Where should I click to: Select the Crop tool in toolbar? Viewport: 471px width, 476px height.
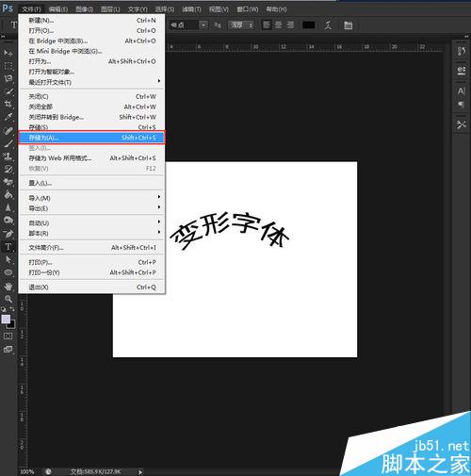pyautogui.click(x=8, y=104)
